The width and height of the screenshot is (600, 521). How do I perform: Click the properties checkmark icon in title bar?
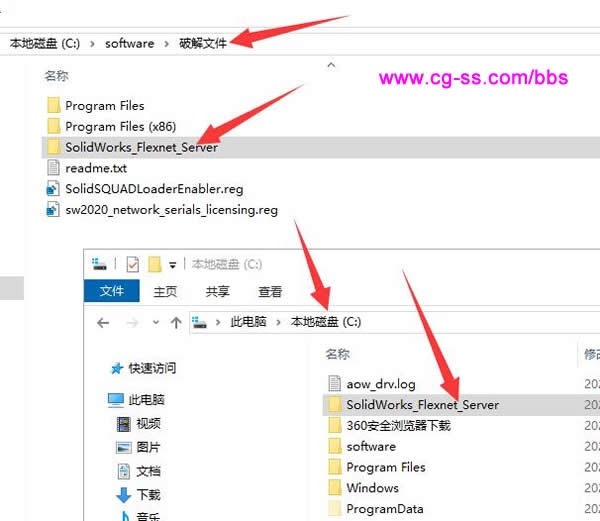(x=133, y=264)
